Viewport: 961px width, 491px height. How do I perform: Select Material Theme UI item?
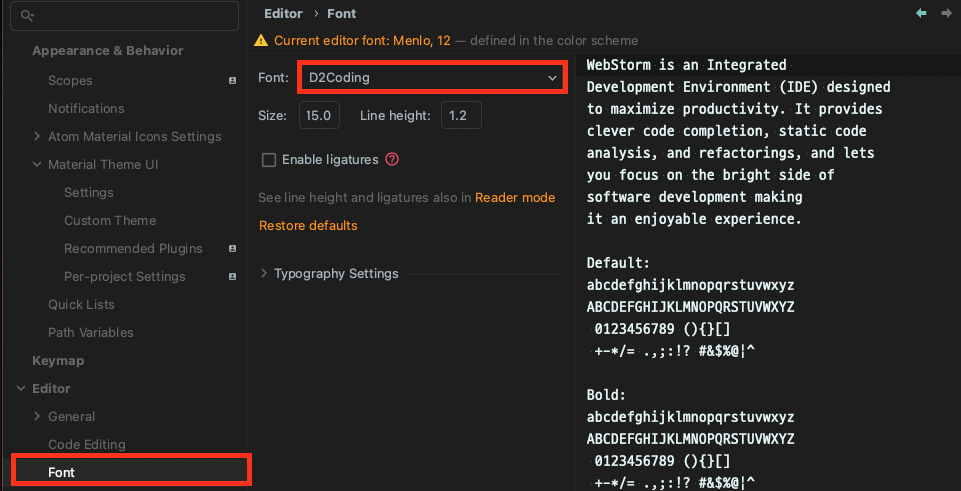(103, 164)
